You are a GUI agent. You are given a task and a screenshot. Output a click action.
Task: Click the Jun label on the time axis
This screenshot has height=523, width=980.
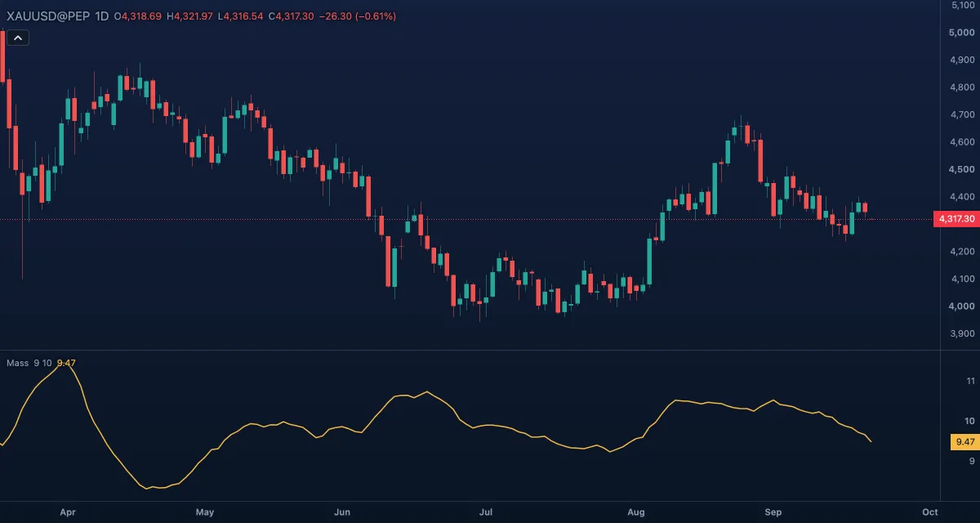[342, 512]
